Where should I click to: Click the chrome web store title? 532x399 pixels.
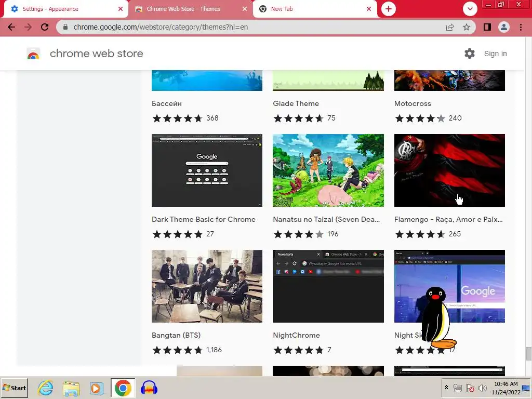coord(96,54)
